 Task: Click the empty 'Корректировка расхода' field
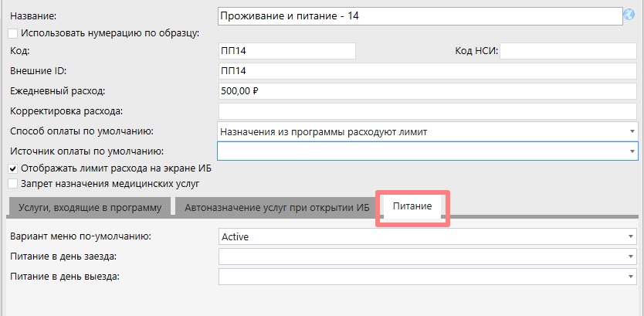[427, 111]
